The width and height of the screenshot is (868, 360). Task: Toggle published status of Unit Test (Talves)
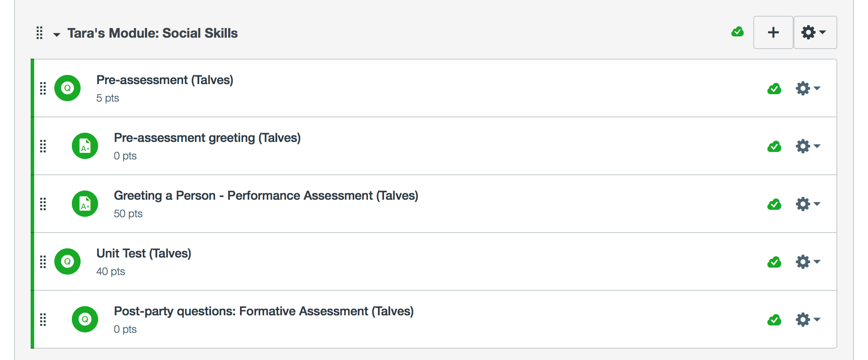(774, 262)
